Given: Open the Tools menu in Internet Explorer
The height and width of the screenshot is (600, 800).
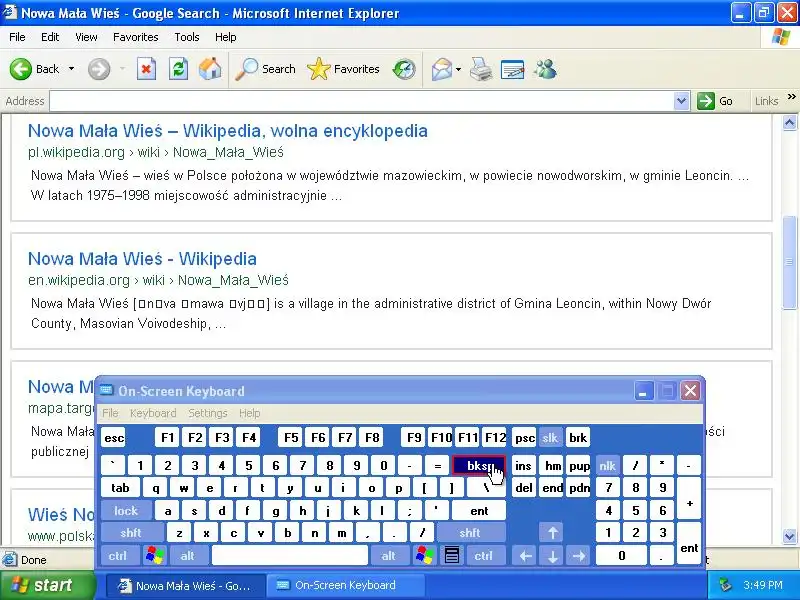Looking at the screenshot, I should pos(187,37).
